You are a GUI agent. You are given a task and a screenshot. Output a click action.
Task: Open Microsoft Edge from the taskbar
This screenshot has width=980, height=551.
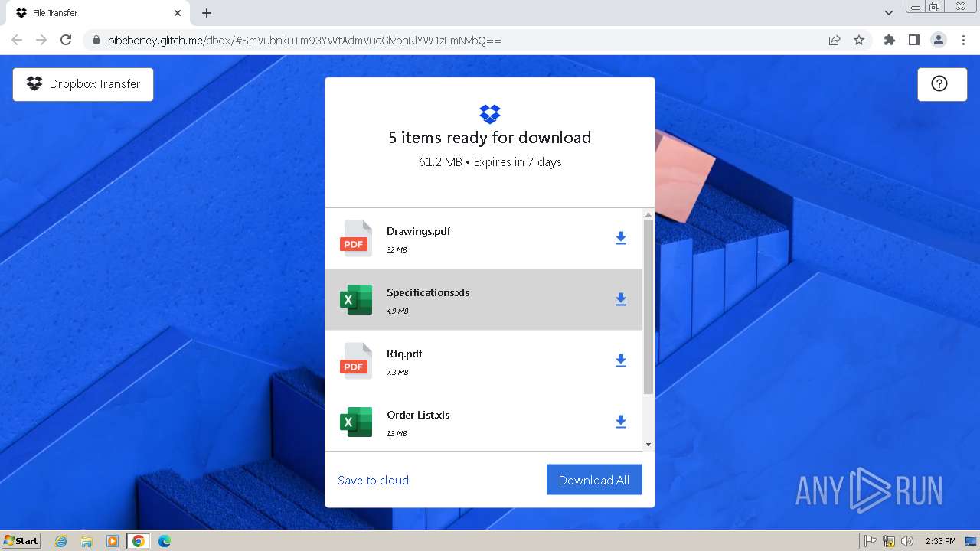(x=164, y=541)
